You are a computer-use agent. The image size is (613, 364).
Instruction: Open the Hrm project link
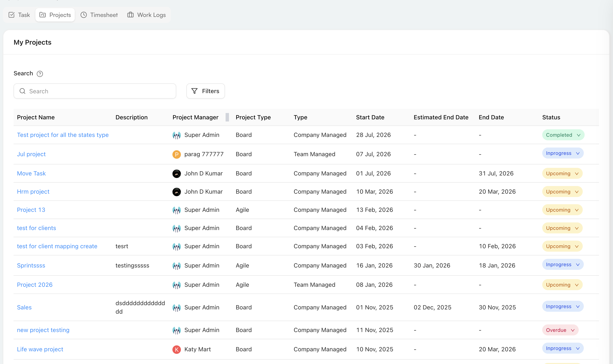tap(33, 192)
